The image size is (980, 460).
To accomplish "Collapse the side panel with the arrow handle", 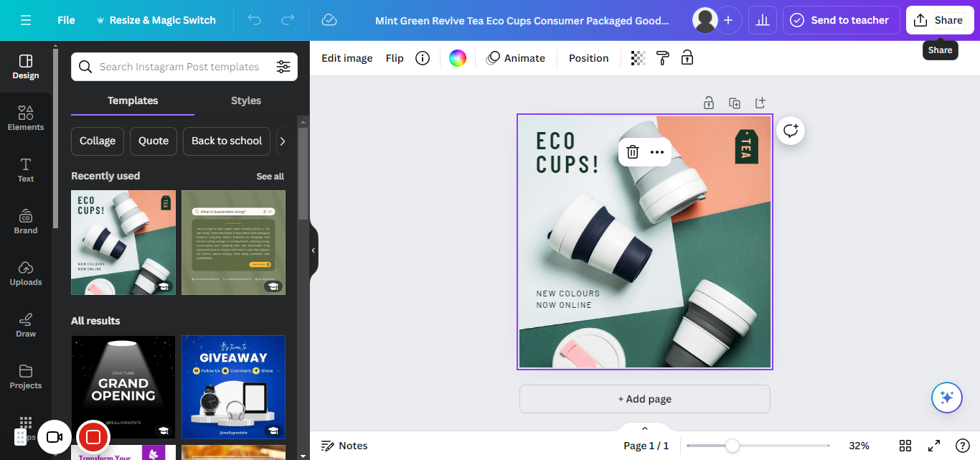I will tap(314, 250).
